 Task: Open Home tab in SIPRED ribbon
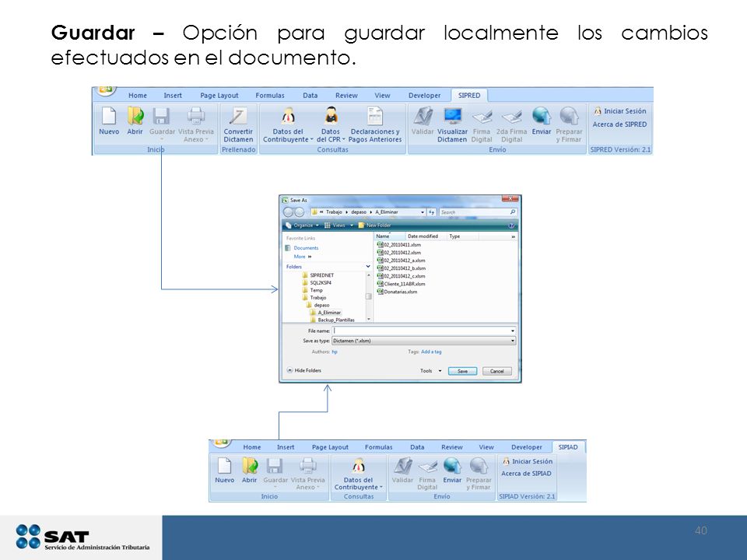click(138, 95)
